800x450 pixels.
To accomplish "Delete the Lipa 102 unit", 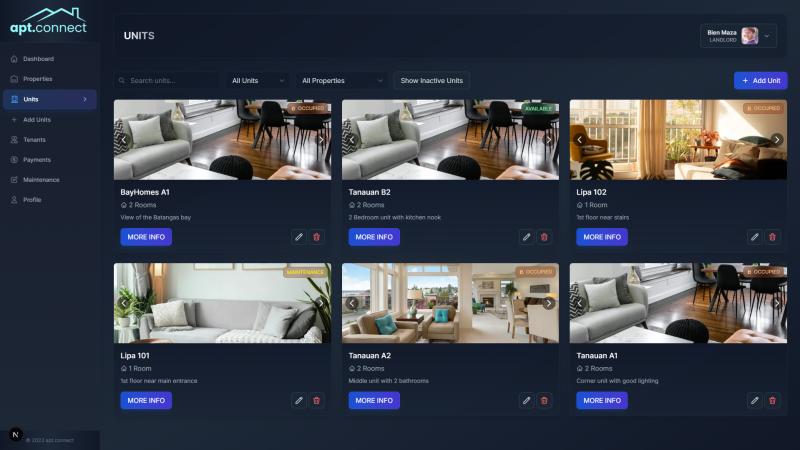I will (772, 237).
